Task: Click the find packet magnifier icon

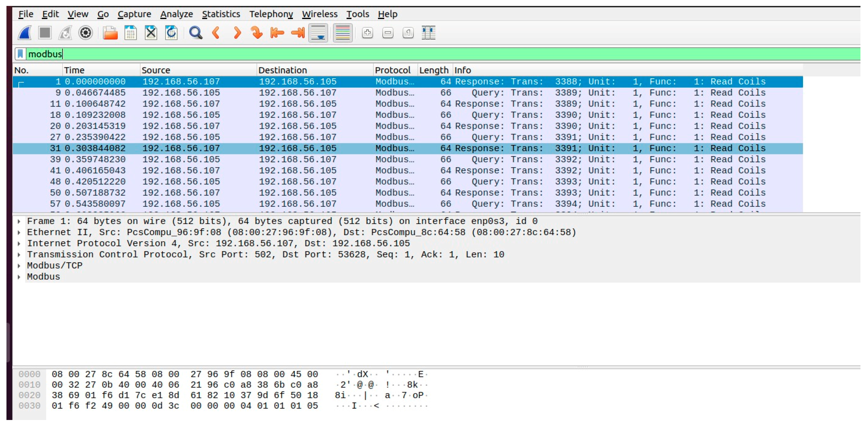Action: coord(195,33)
